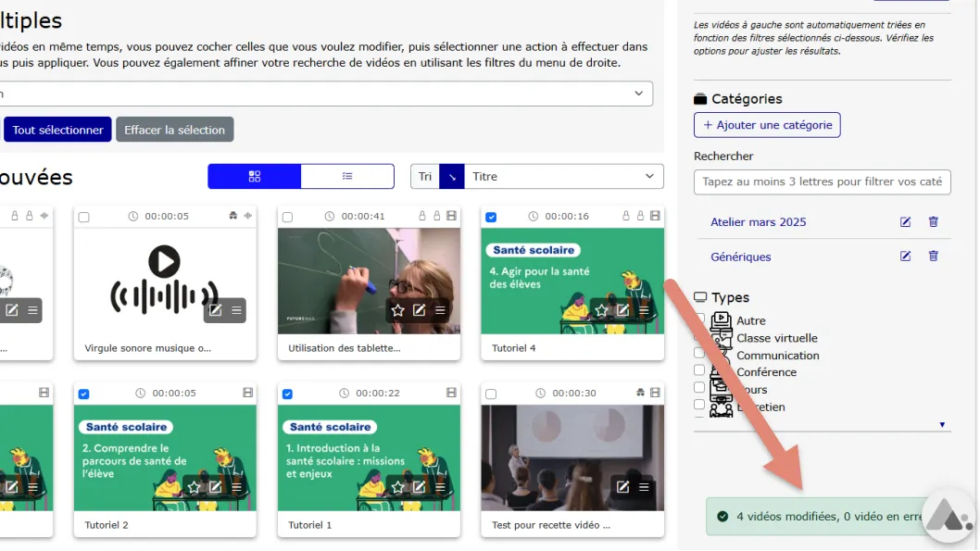Uncheck the Tutoriel 4 video checkbox
Image resolution: width=980 pixels, height=551 pixels.
coord(491,218)
